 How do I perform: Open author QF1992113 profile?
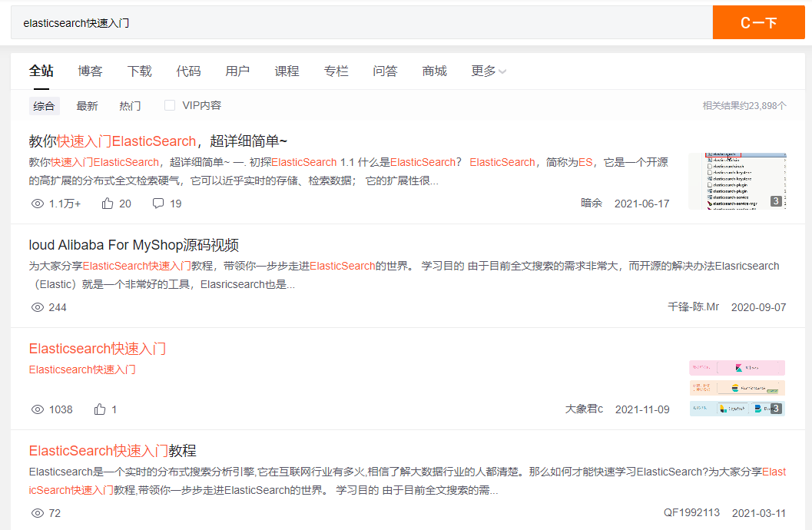click(x=691, y=512)
